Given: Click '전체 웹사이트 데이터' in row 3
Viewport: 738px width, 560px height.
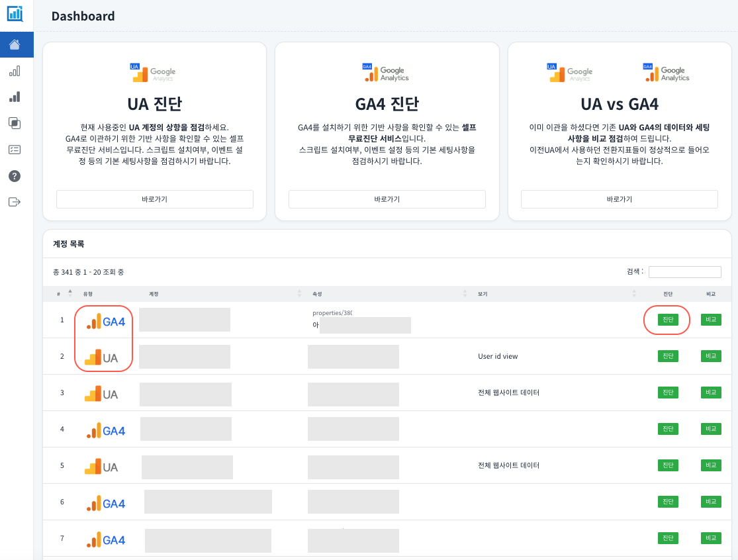Looking at the screenshot, I should (508, 393).
